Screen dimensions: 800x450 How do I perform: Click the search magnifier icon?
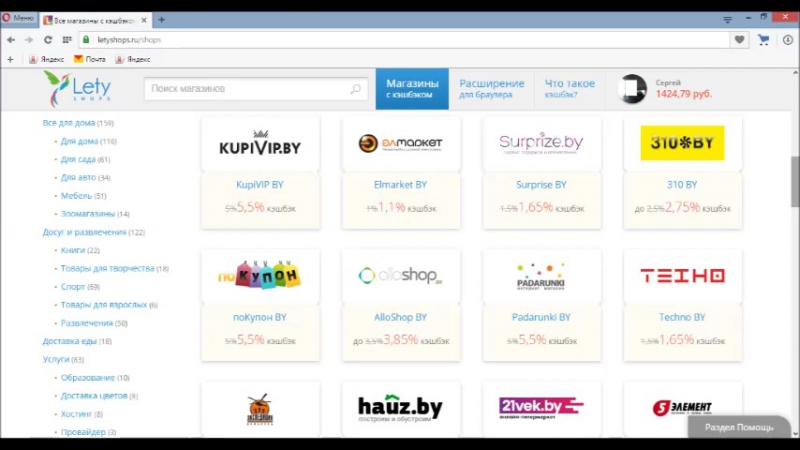pos(356,89)
